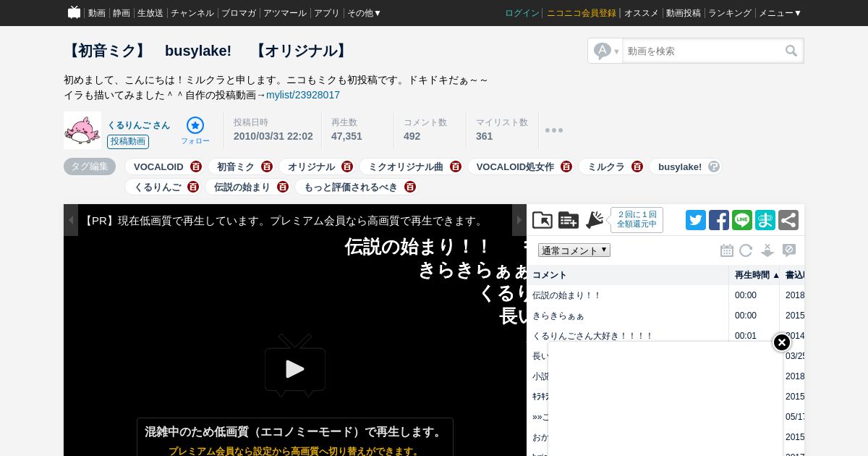Screen dimensions: 868x456
Task: Open dictionary icon for 伝説の始まり tag
Action: (x=283, y=187)
